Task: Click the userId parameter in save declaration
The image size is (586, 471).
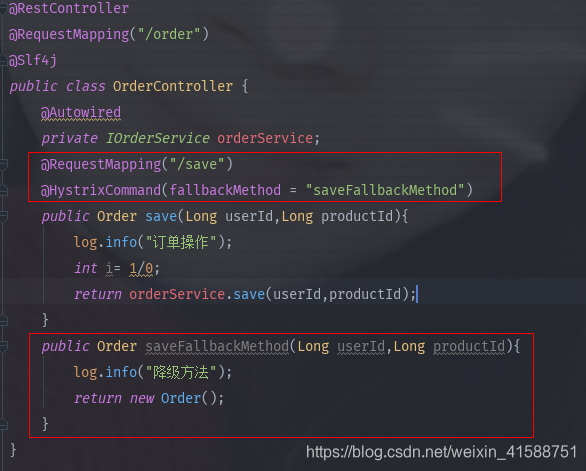Action: point(249,216)
